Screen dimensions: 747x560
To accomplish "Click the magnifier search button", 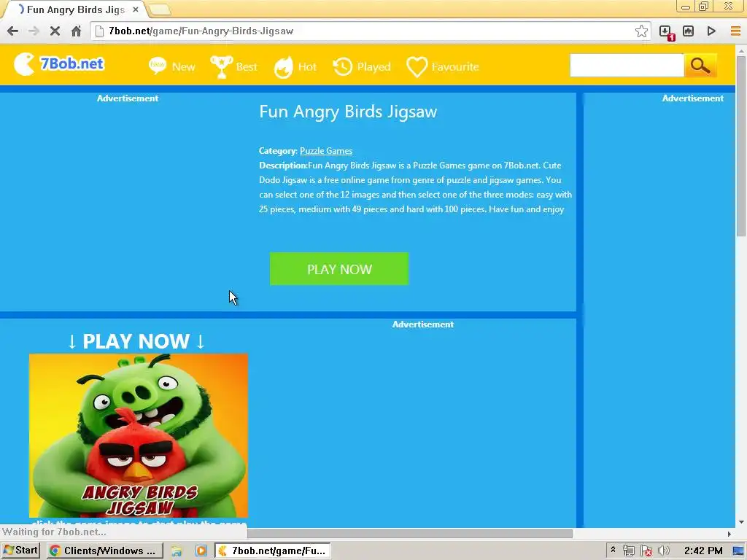I will coord(700,65).
